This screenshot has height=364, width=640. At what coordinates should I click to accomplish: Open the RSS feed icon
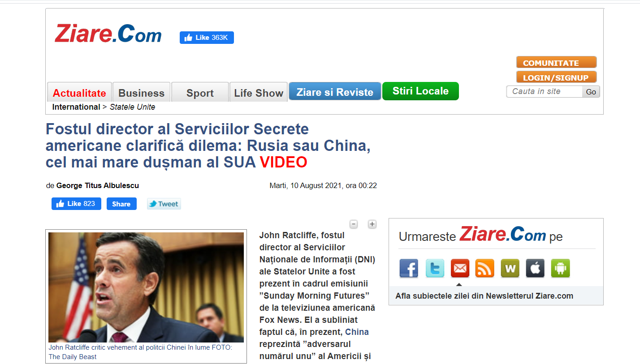point(485,268)
